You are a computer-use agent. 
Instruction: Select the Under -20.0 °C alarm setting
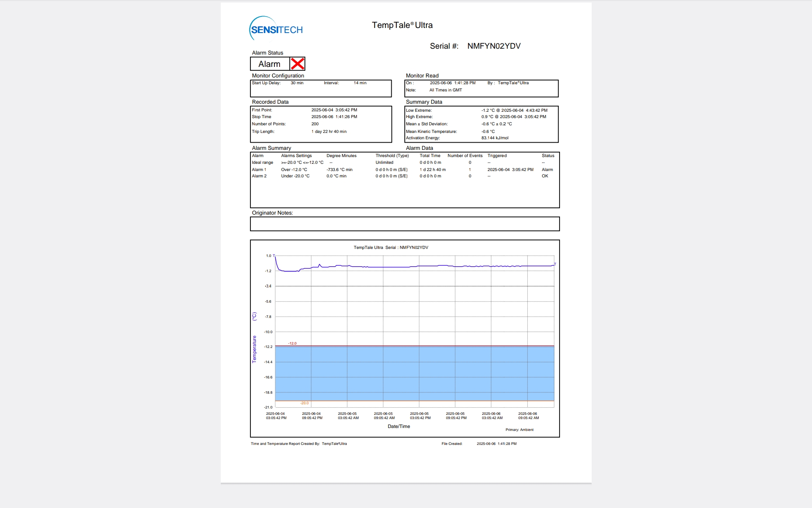295,176
